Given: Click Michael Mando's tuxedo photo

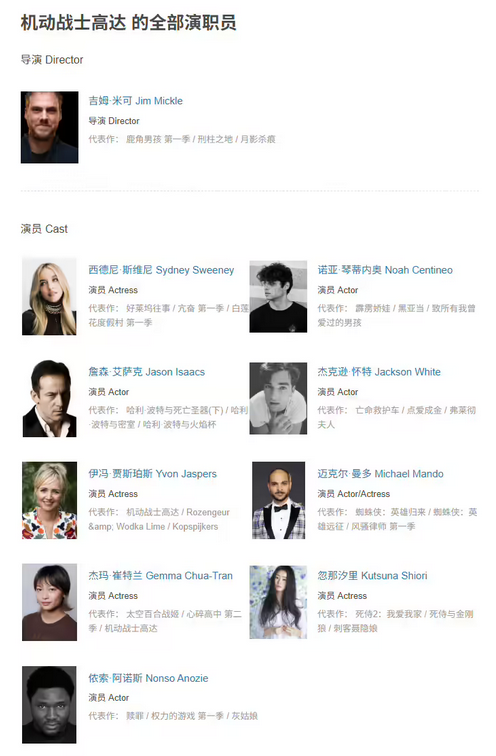Looking at the screenshot, I should (279, 500).
